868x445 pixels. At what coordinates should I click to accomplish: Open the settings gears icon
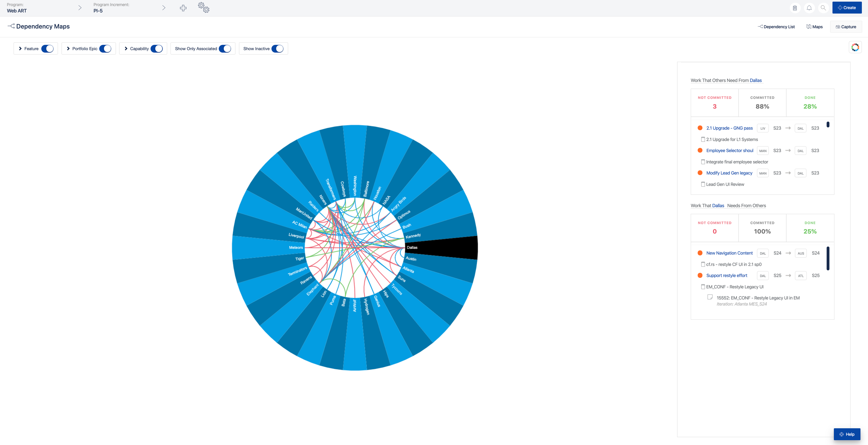click(x=203, y=7)
